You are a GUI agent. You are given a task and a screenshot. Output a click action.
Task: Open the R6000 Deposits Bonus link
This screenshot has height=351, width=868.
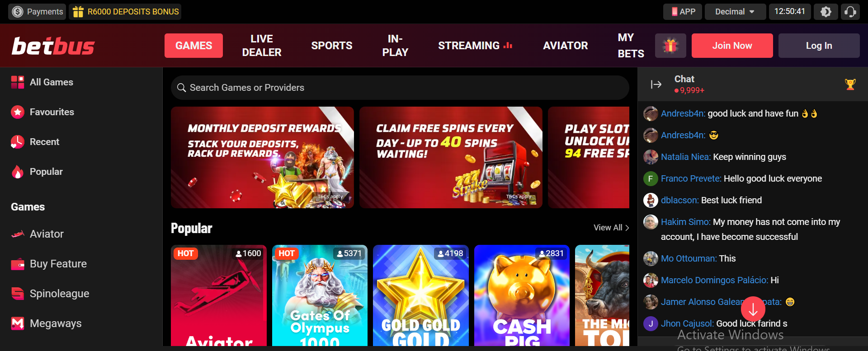(125, 12)
